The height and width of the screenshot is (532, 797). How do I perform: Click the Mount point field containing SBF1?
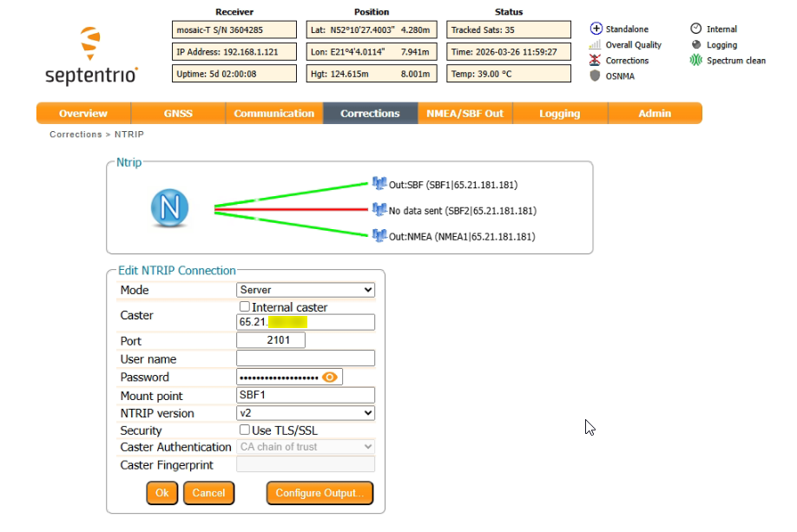point(306,395)
